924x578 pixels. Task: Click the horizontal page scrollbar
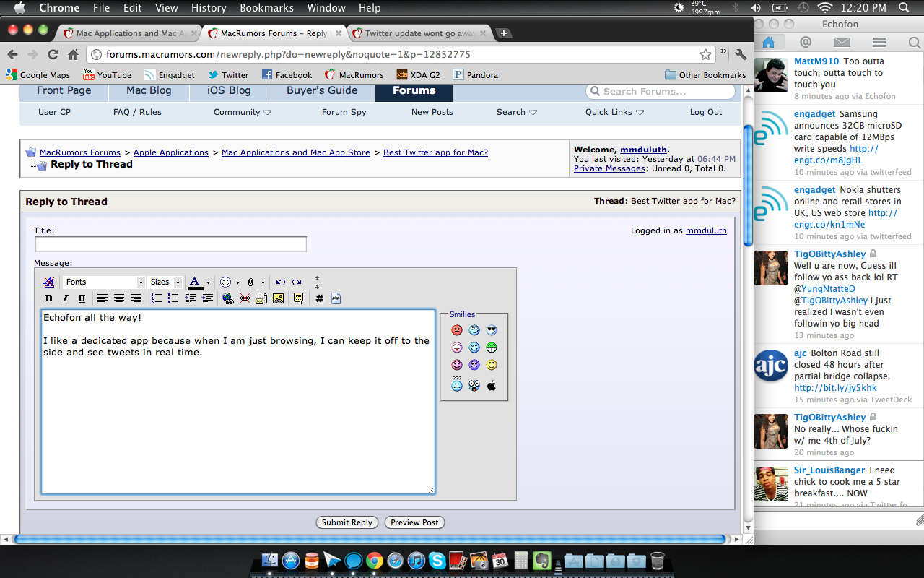tap(370, 539)
